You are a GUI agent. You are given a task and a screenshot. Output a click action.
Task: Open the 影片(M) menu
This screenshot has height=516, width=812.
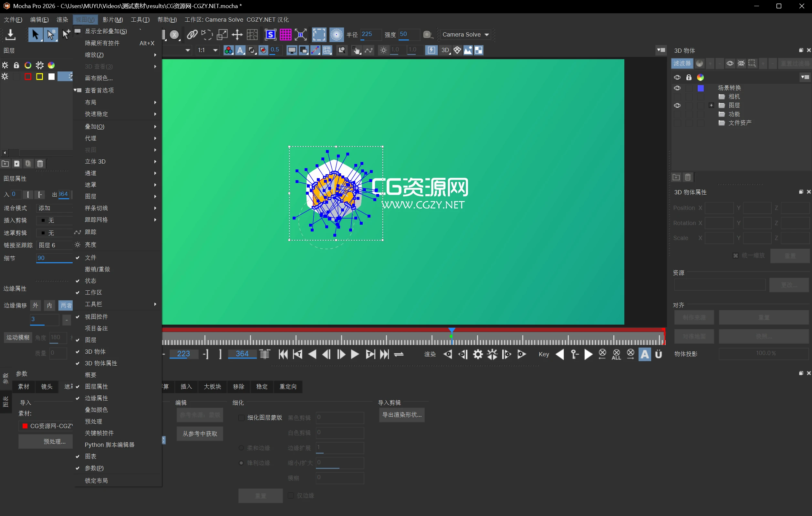tap(113, 19)
